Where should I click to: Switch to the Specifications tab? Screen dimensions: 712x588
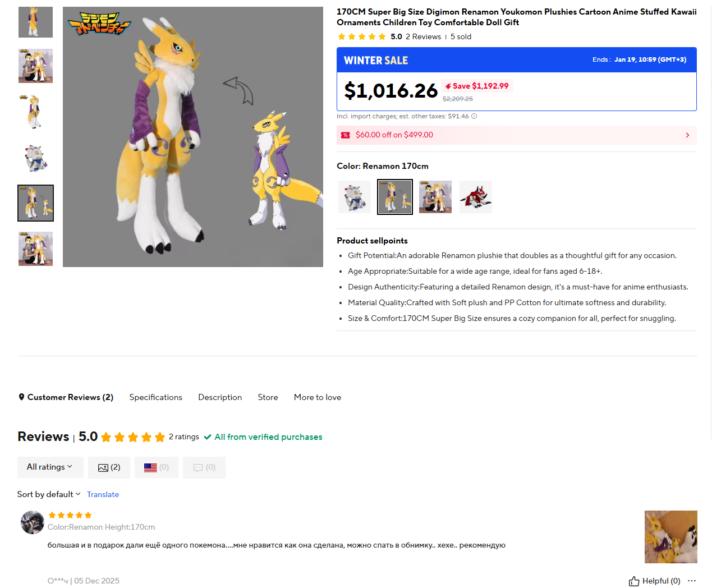[156, 397]
